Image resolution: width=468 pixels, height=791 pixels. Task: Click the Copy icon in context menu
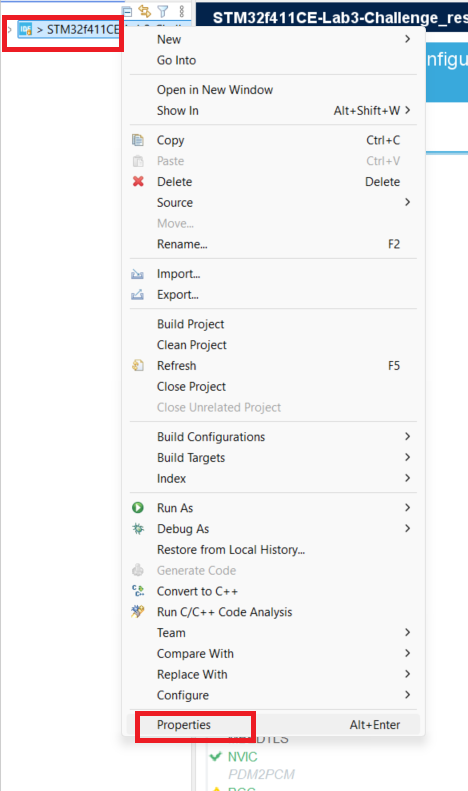pyautogui.click(x=138, y=140)
